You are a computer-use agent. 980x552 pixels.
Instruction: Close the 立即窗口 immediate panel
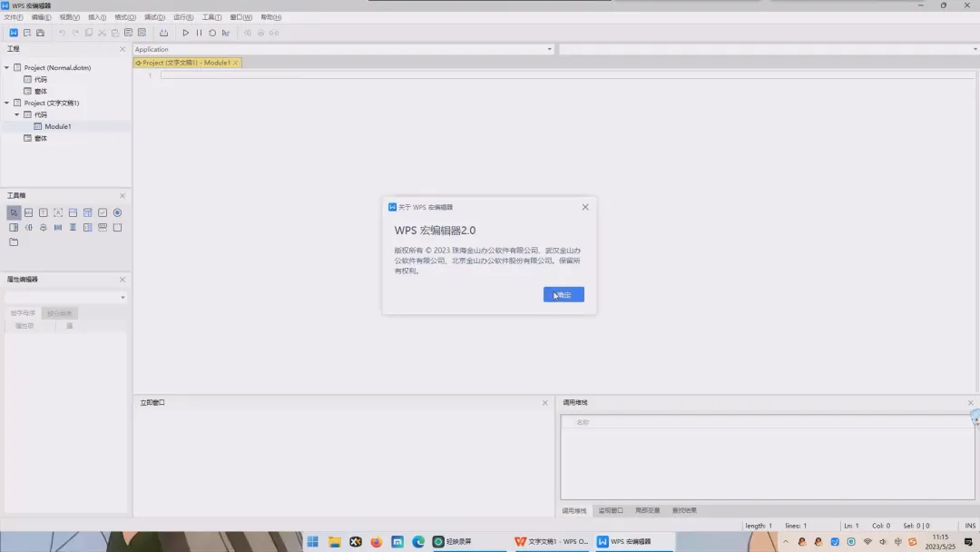[x=545, y=402]
